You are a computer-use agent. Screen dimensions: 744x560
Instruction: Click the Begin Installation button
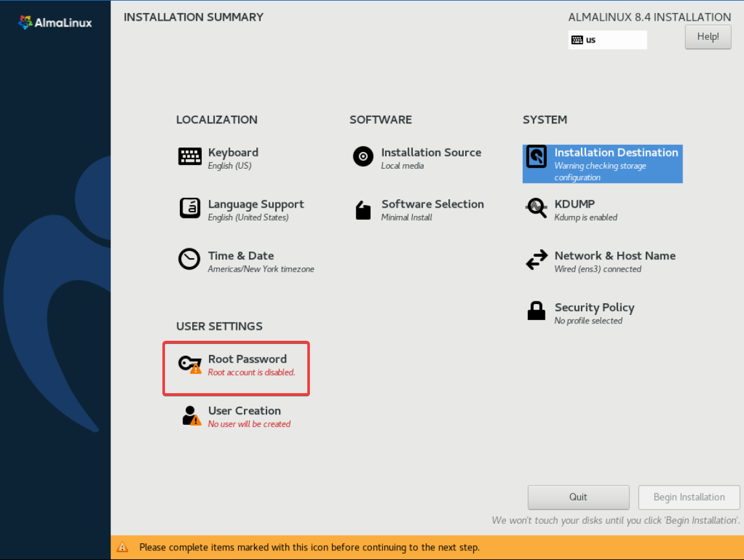point(689,497)
